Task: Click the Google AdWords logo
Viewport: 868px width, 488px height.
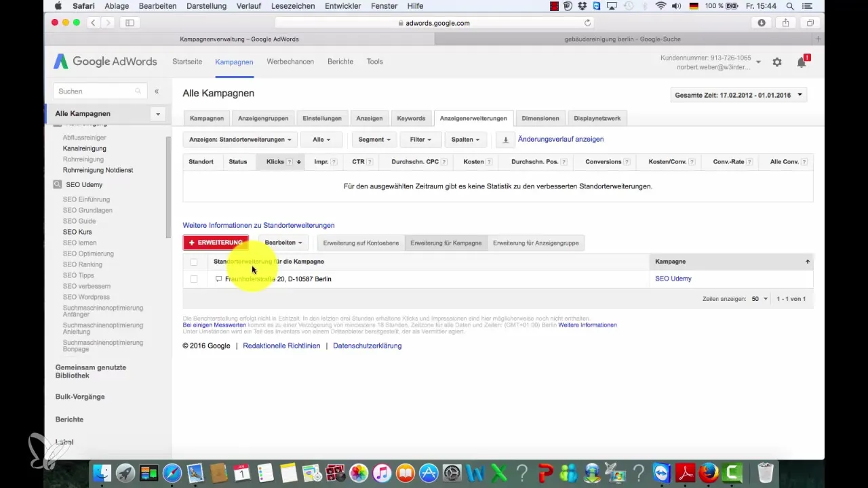Action: click(105, 62)
